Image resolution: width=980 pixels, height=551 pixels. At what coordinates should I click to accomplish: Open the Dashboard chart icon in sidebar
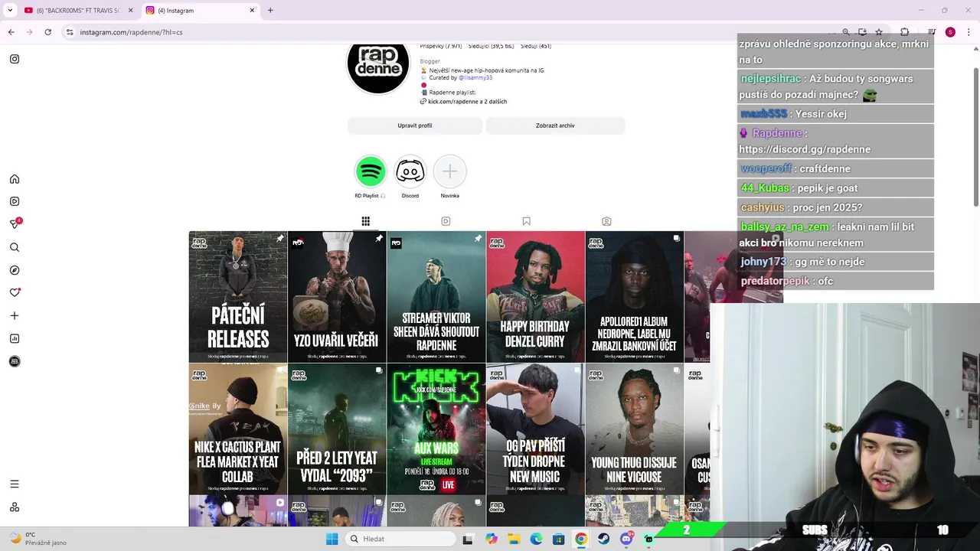15,338
